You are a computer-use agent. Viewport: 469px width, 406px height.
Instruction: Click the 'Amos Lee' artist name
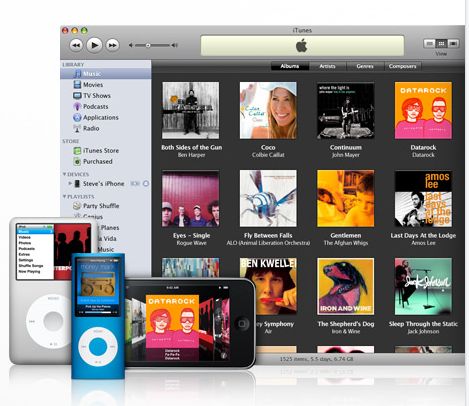click(x=423, y=243)
